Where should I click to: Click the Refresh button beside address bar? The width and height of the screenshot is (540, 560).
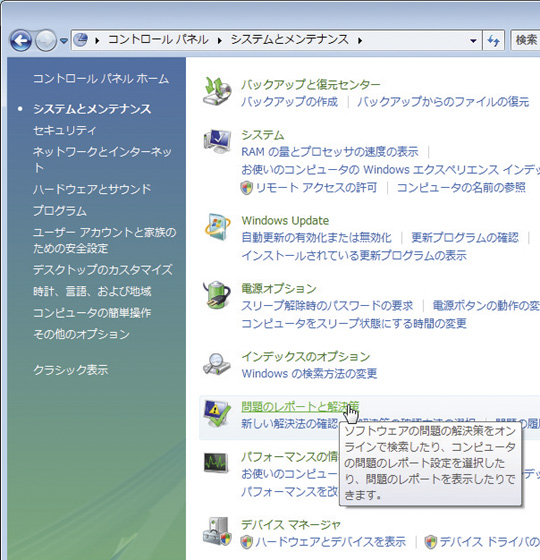[x=493, y=41]
